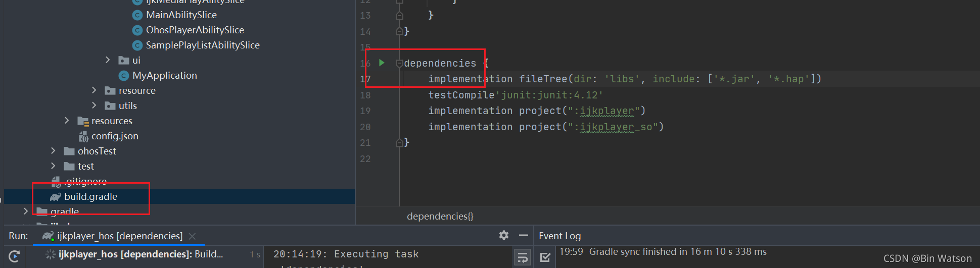Expand the ui folder
Viewport: 980px width, 268px height.
(x=107, y=60)
